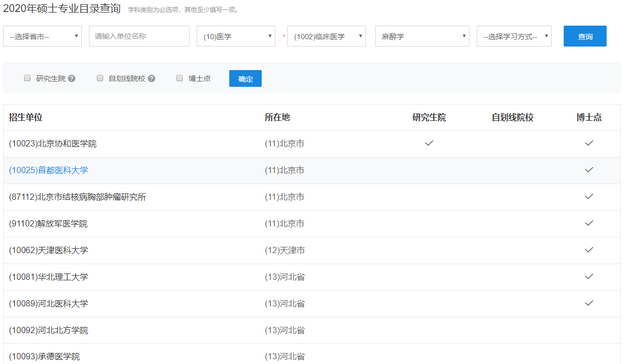Click the 招生单位 column header

pos(26,117)
